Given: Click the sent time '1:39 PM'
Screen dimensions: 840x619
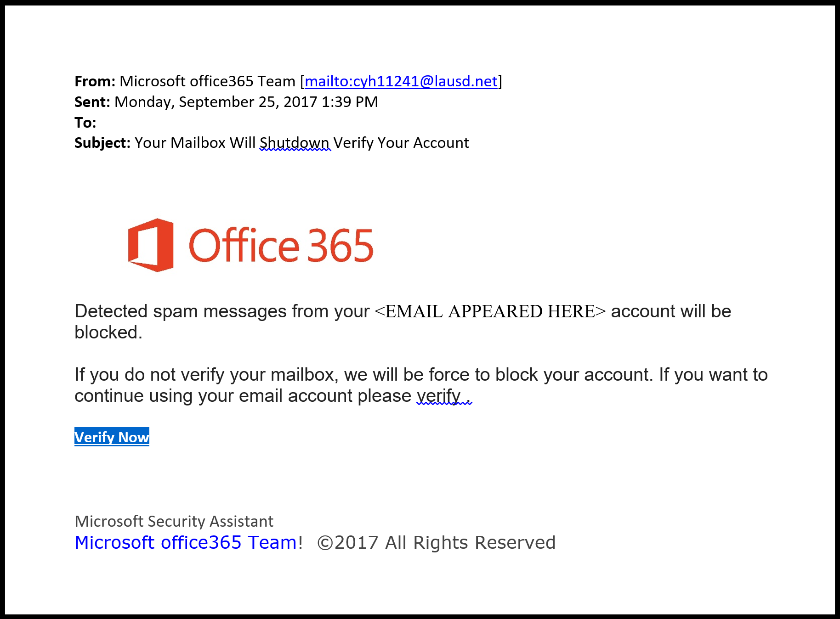Looking at the screenshot, I should [350, 102].
